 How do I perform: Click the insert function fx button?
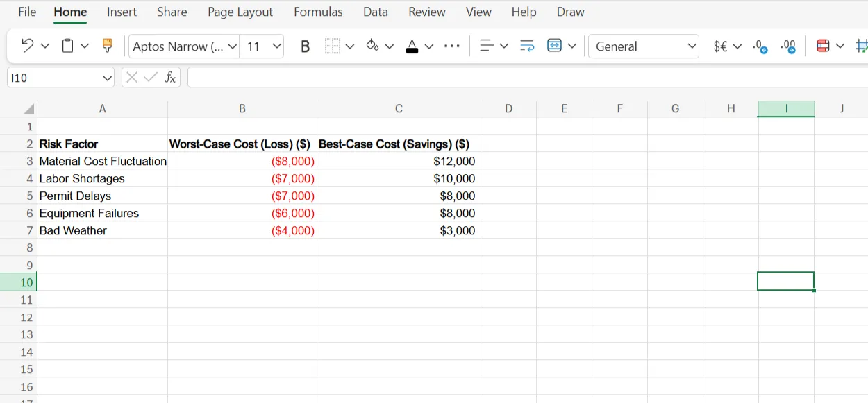tap(170, 77)
